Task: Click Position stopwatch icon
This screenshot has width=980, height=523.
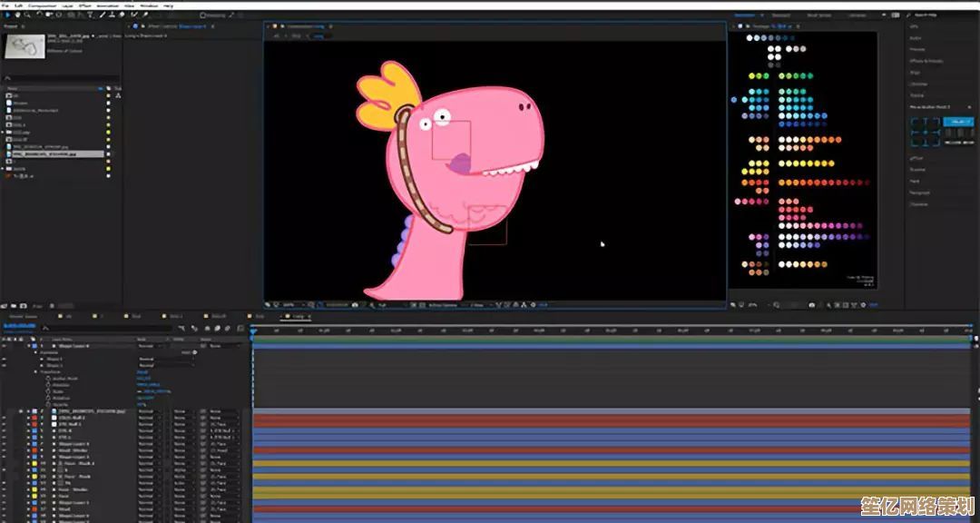Action: coord(49,385)
